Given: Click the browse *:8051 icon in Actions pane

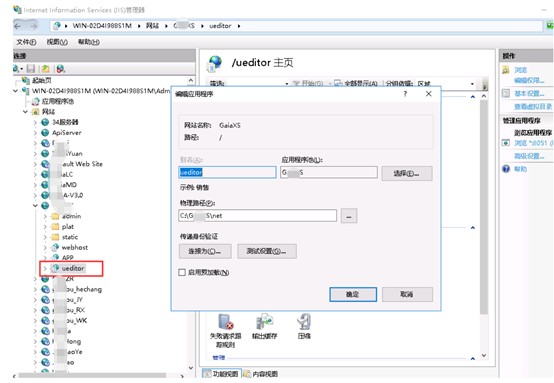Looking at the screenshot, I should pos(506,143).
